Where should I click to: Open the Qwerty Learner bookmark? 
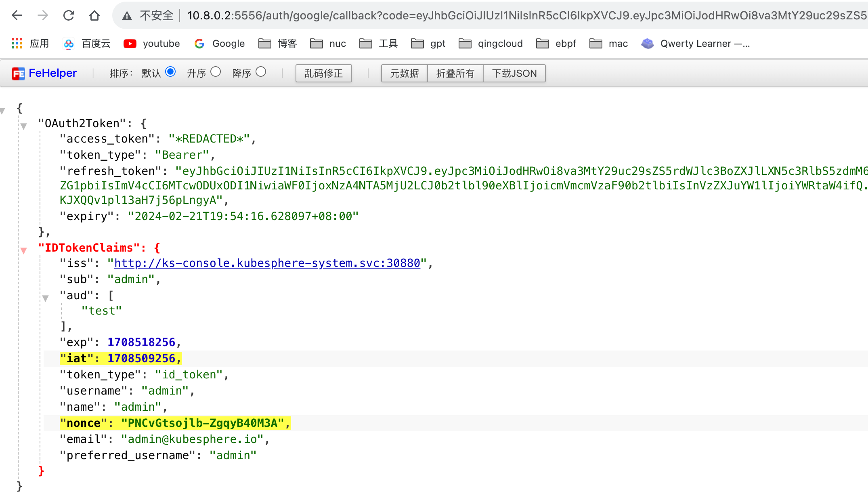[695, 44]
